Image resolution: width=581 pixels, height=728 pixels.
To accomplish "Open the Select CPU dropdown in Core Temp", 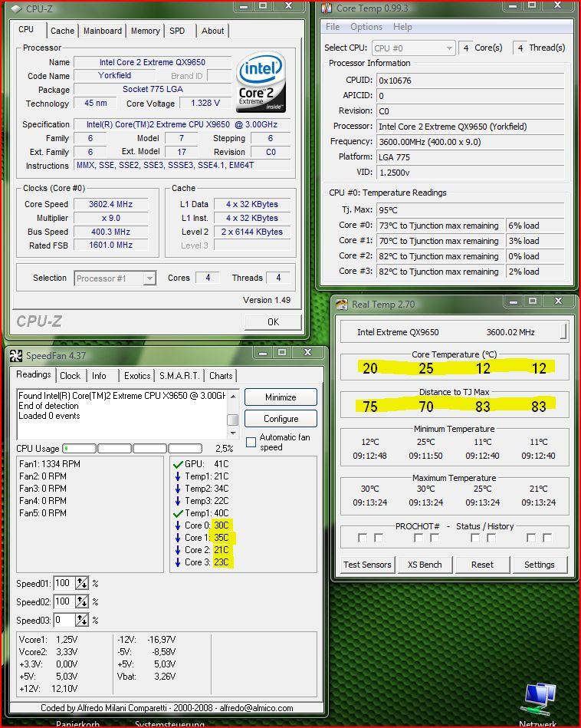I will pyautogui.click(x=413, y=48).
